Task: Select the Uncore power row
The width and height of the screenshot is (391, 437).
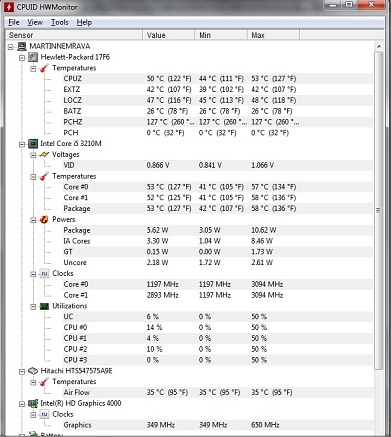Action: (217, 263)
